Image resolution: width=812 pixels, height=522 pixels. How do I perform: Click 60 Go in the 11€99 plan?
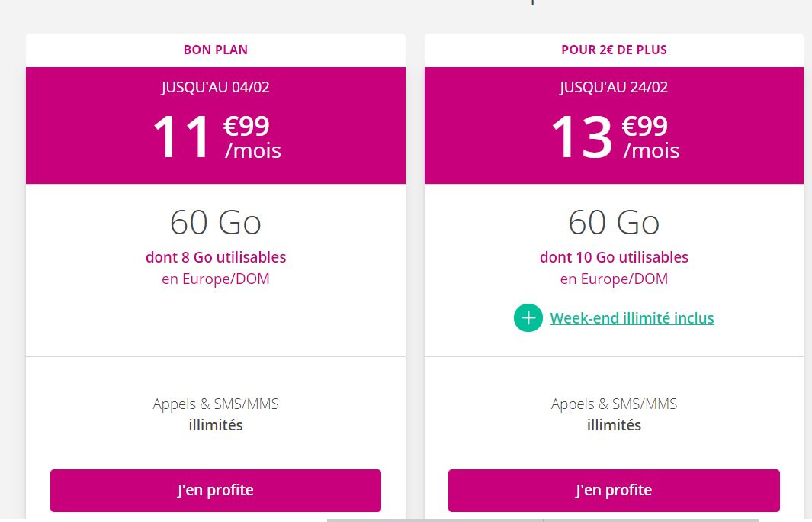click(x=216, y=222)
